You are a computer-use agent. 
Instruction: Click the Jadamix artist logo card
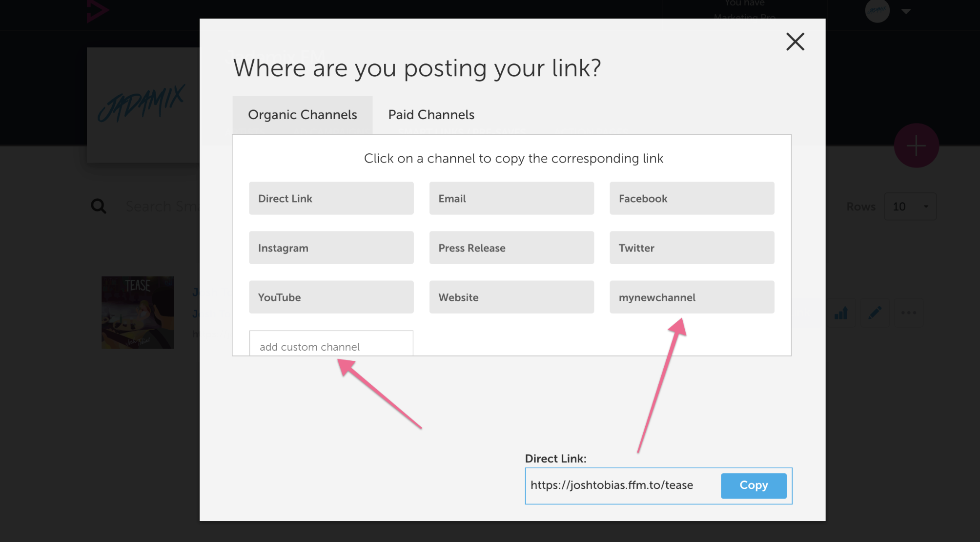click(x=143, y=104)
